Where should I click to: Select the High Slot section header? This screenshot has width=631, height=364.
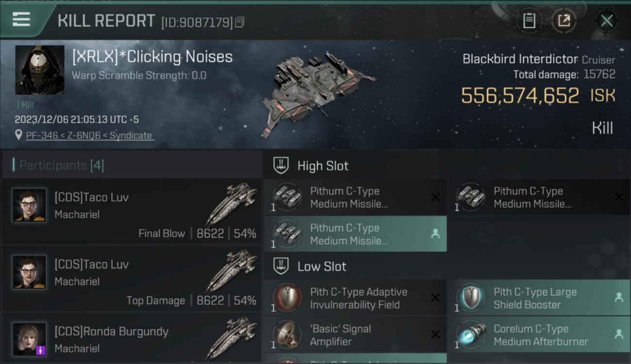click(x=323, y=166)
